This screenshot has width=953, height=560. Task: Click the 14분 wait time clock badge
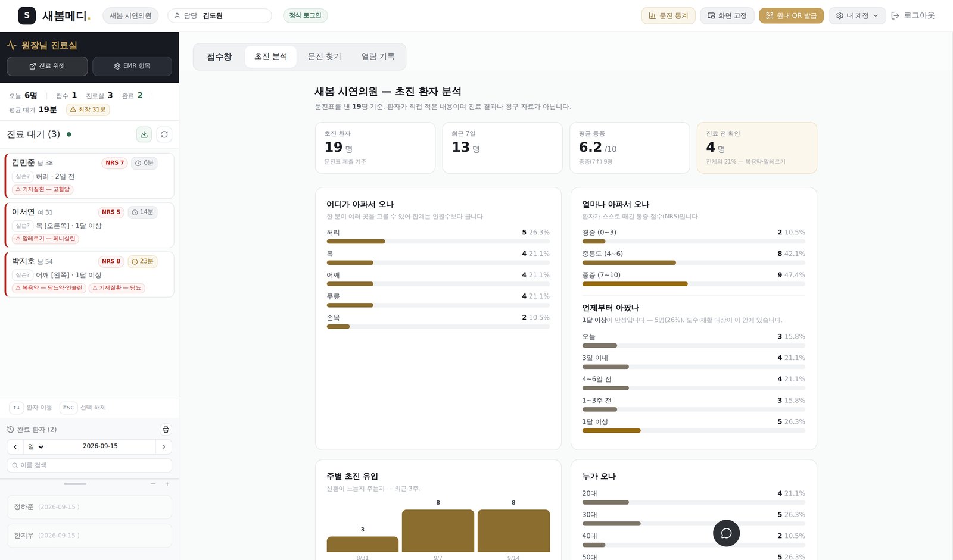tap(142, 212)
